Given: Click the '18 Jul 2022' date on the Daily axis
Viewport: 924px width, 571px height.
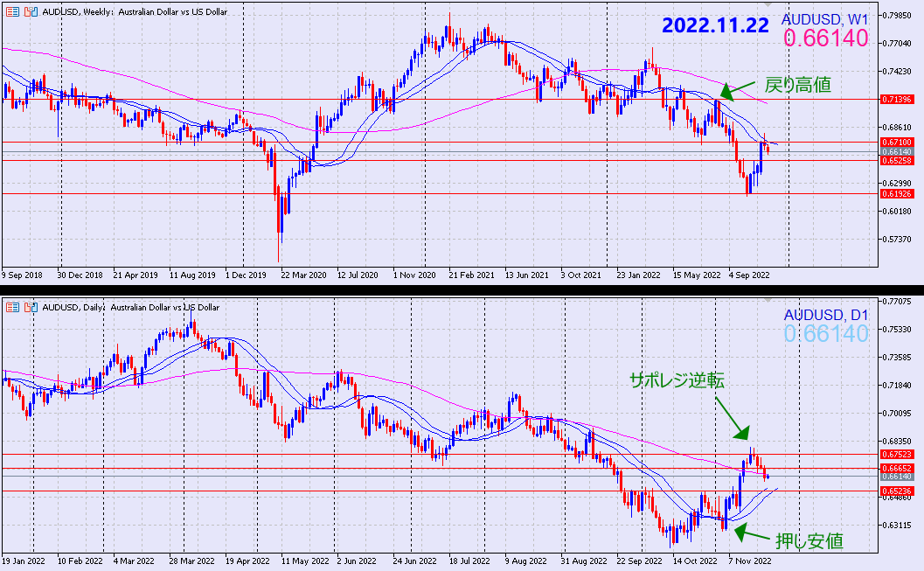Looking at the screenshot, I should [x=469, y=561].
